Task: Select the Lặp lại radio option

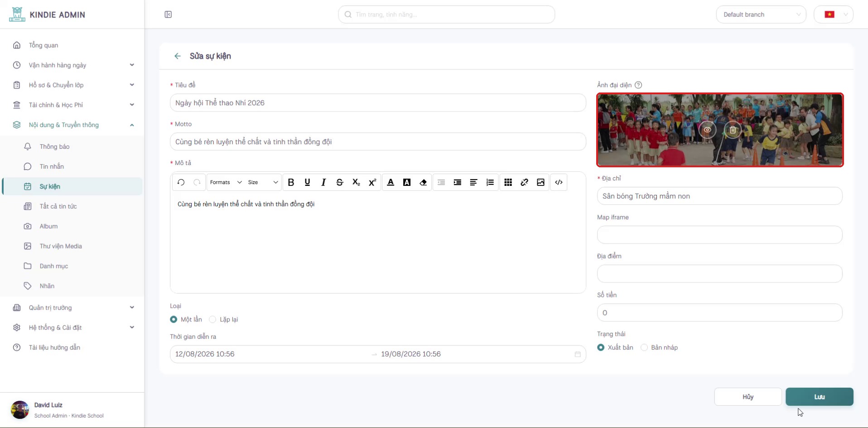Action: (212, 320)
